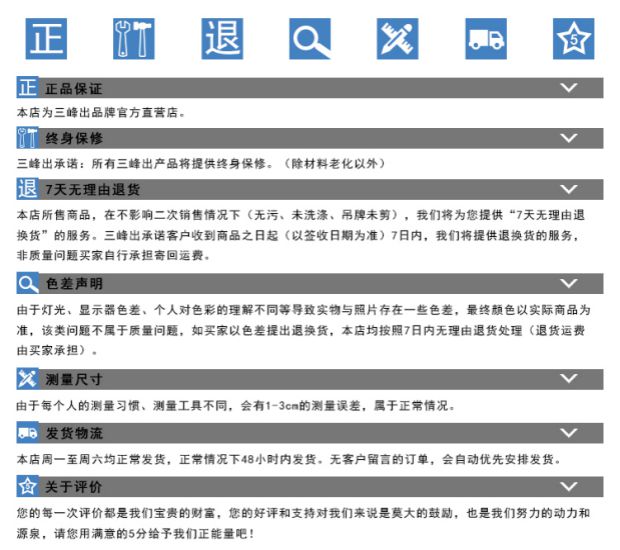Select the 关于评价 section header
The image size is (620, 550).
pyautogui.click(x=310, y=486)
